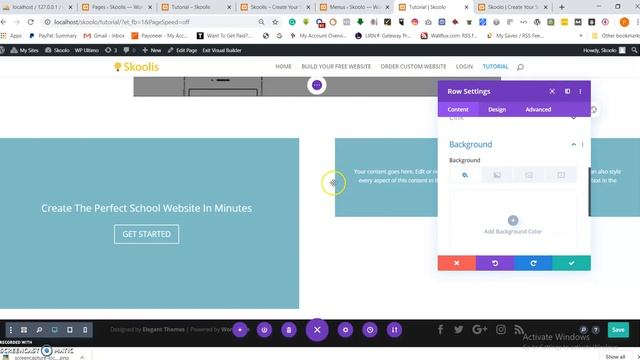Switch to wireframe view
Screen dimensions: 640x360
24,330
